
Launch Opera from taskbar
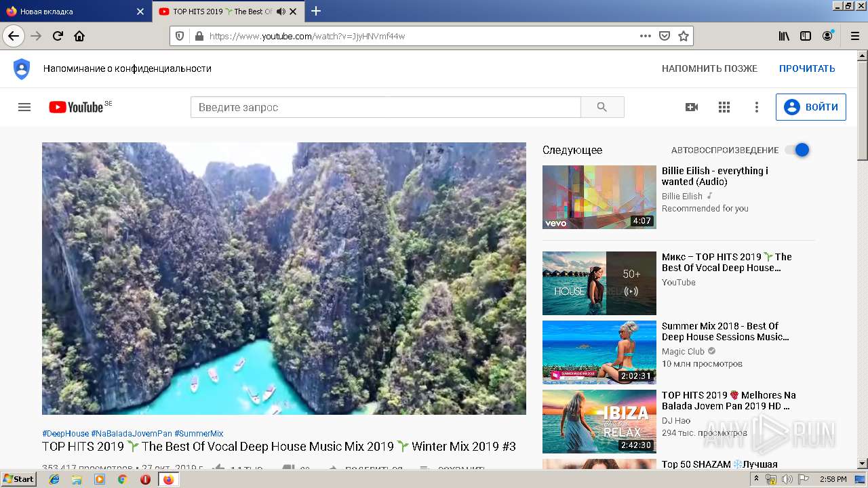[145, 479]
